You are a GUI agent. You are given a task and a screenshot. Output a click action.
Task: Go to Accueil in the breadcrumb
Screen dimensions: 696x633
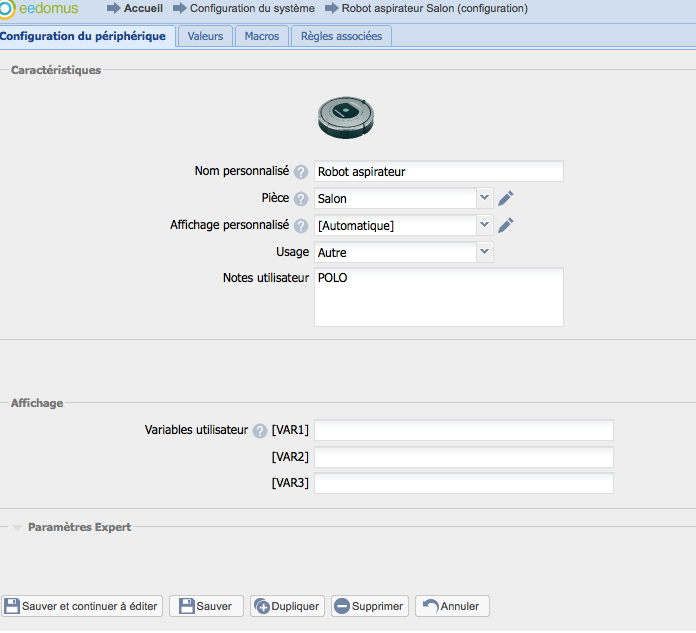coord(143,8)
